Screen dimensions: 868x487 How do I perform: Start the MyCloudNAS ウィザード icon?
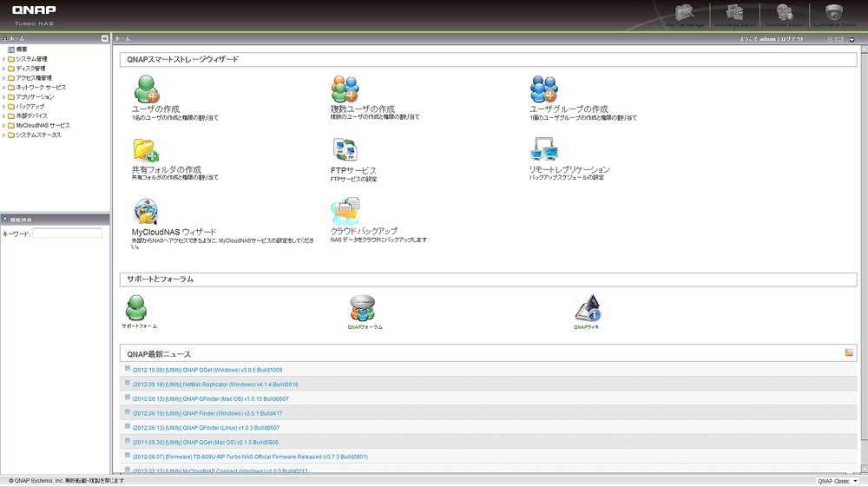pyautogui.click(x=146, y=212)
